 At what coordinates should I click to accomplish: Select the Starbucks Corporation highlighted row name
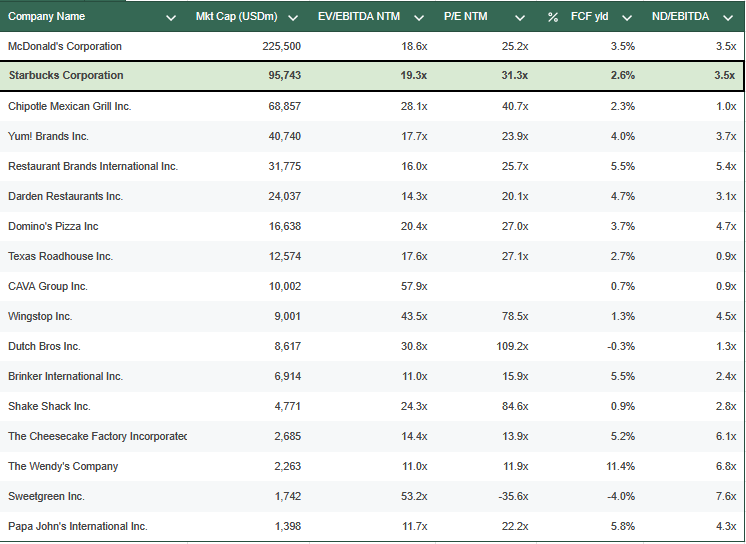(66, 75)
